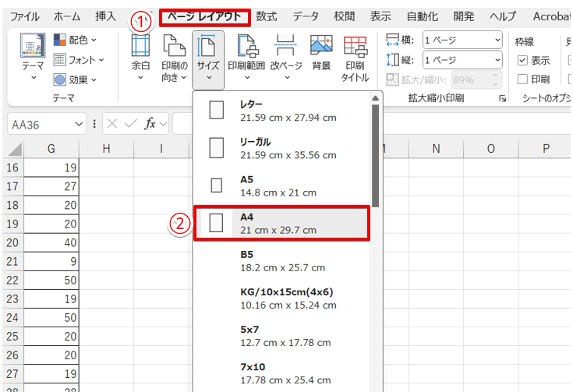The image size is (573, 392).
Task: Click the Name Box showing AA36
Action: (41, 125)
